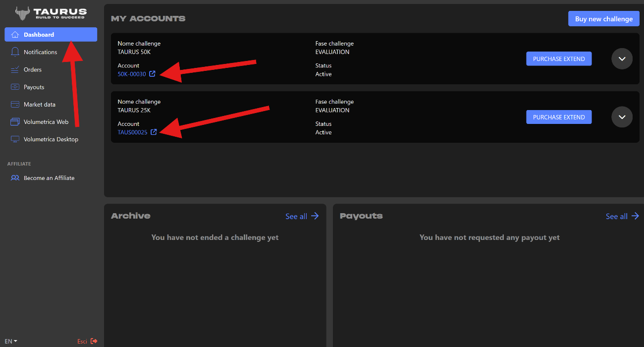Click the TAURUS 25K challenge name
Image resolution: width=644 pixels, height=347 pixels.
pyautogui.click(x=134, y=110)
